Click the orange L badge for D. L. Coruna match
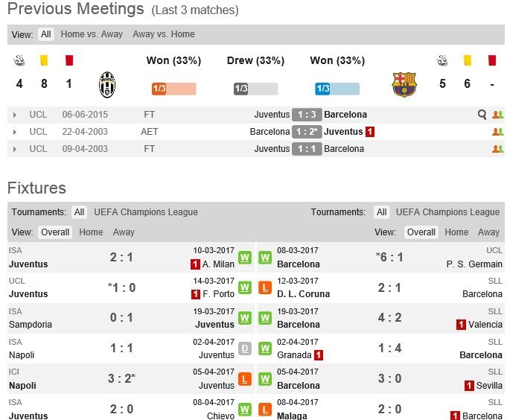Screen dimensions: 507x420 264,287
